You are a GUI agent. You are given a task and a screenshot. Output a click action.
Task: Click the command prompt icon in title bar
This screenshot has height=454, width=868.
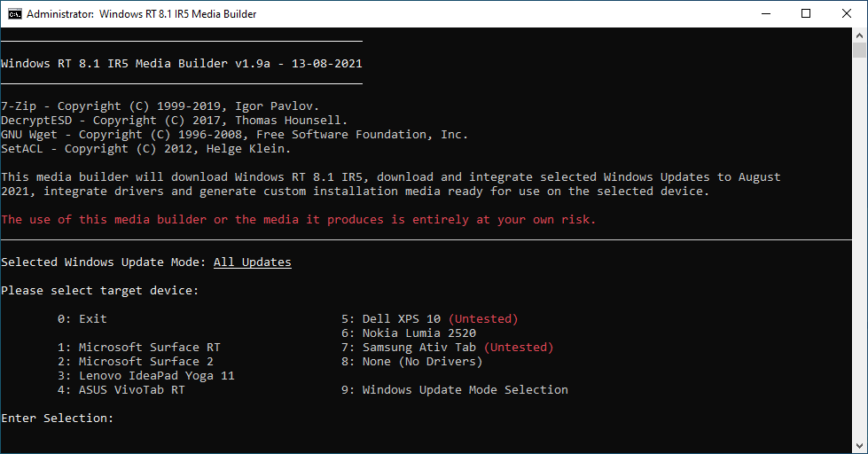(13, 14)
